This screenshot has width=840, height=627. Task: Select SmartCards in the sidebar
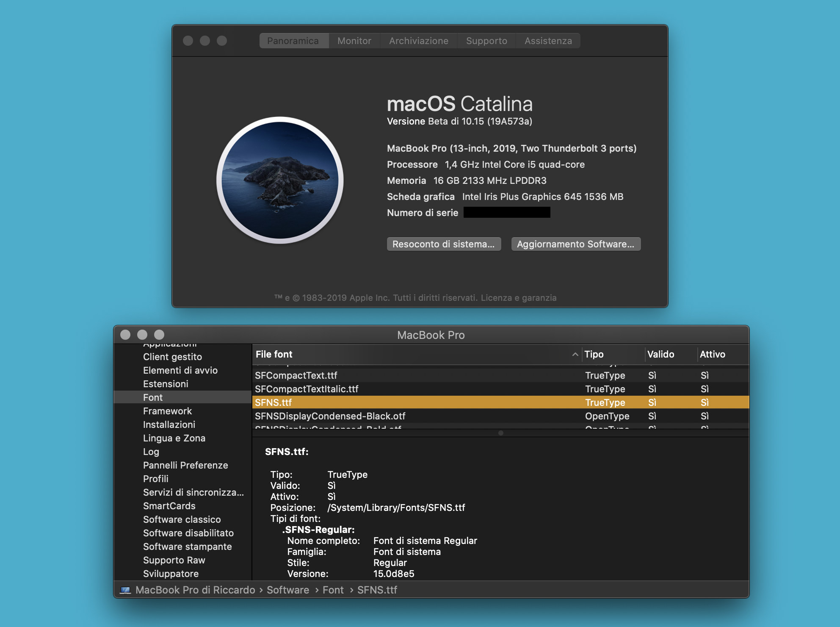[169, 506]
